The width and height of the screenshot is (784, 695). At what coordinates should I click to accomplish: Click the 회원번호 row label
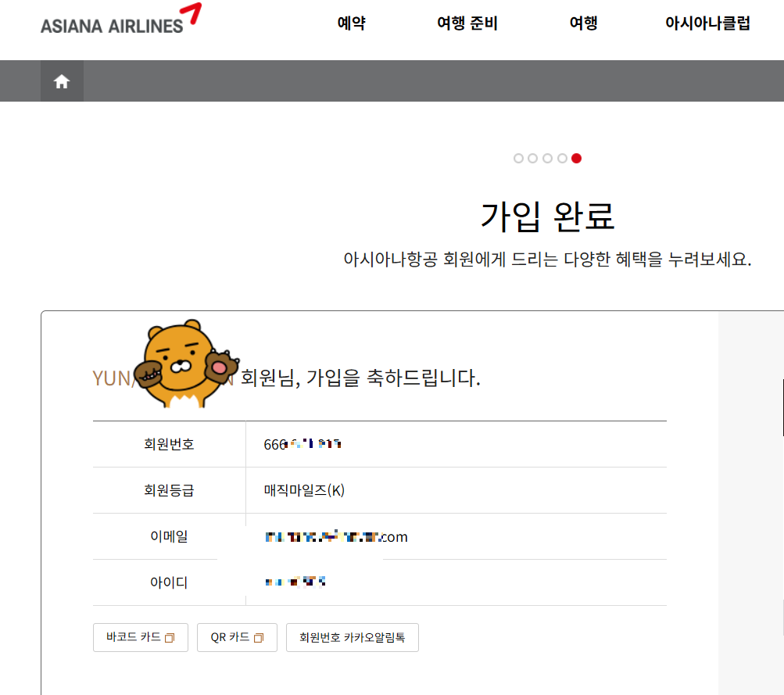169,444
